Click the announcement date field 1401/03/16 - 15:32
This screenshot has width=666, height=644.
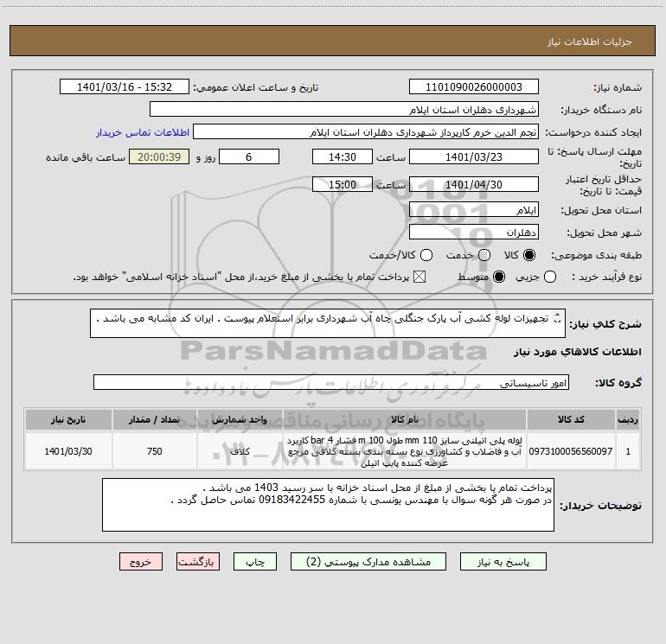(x=125, y=87)
